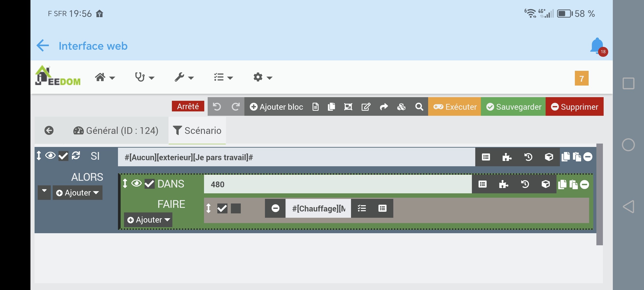The width and height of the screenshot is (644, 290).
Task: Remove the SI block with minus icon
Action: [x=587, y=157]
